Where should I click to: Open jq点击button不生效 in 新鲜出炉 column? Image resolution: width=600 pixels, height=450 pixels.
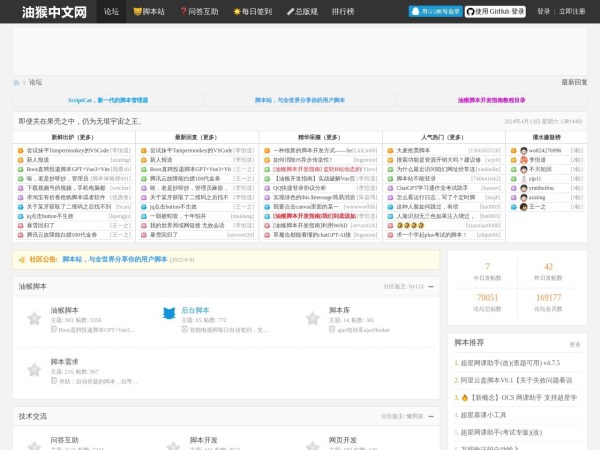(51, 216)
